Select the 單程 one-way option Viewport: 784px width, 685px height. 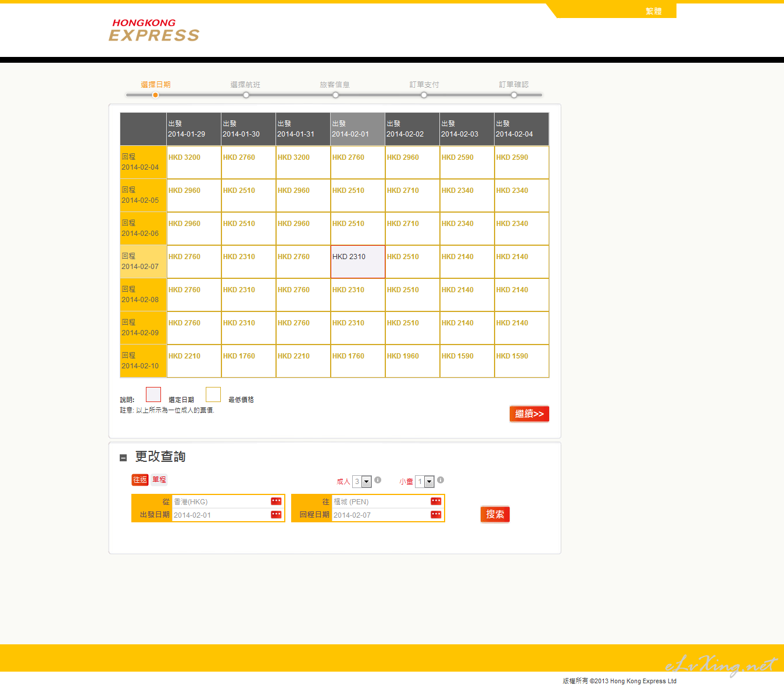[x=159, y=479]
